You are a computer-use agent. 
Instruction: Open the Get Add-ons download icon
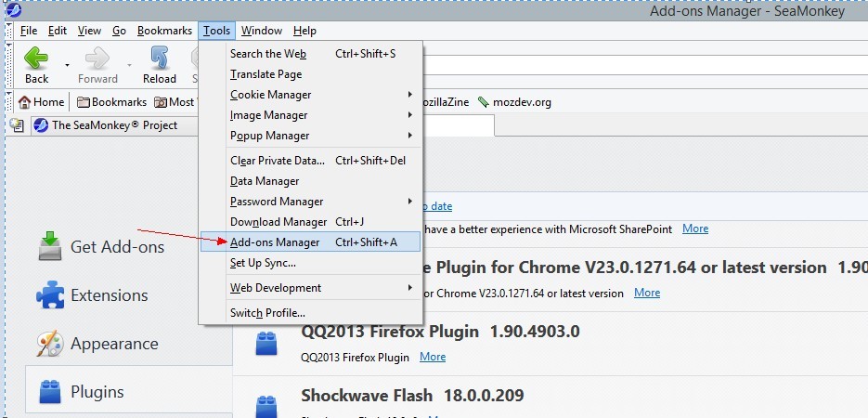(x=50, y=246)
